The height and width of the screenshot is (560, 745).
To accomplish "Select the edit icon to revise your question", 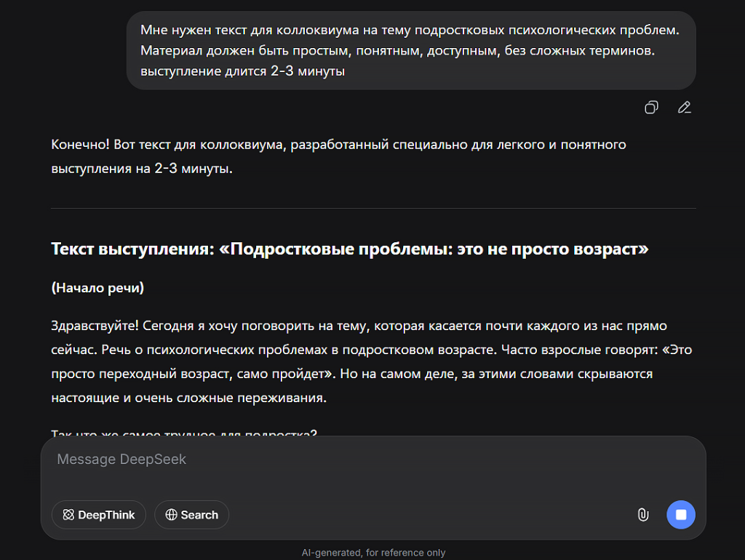I will click(x=684, y=107).
